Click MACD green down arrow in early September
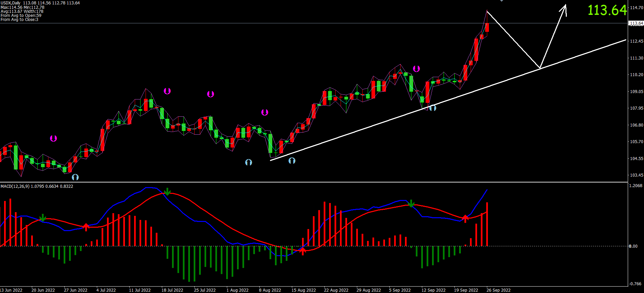 (x=411, y=203)
